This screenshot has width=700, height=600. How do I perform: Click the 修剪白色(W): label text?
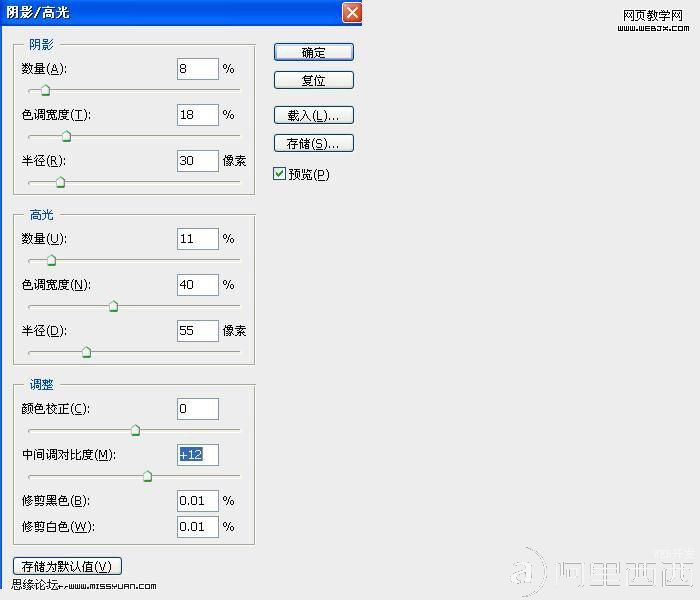(58, 527)
